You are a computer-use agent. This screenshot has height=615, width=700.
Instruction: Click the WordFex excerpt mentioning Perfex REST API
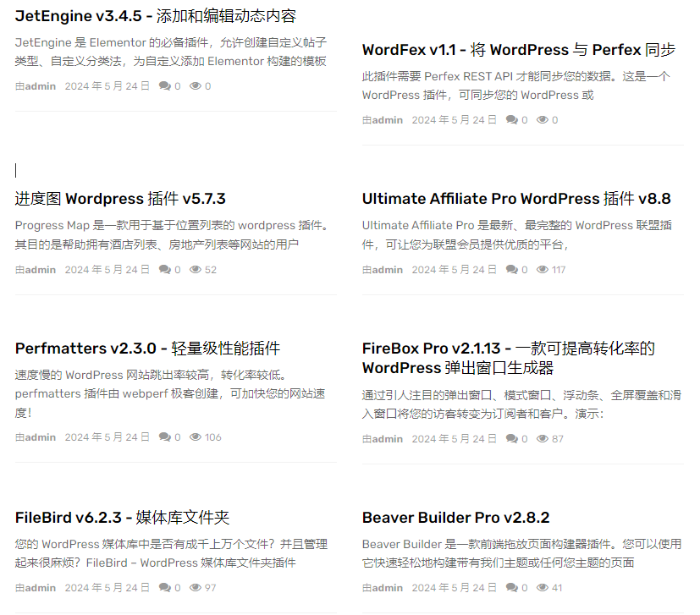[x=516, y=85]
